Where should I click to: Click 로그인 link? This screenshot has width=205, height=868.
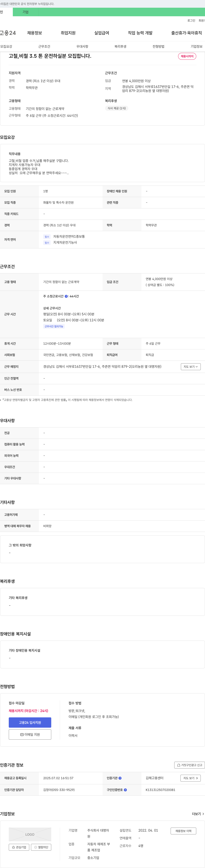click(x=191, y=21)
